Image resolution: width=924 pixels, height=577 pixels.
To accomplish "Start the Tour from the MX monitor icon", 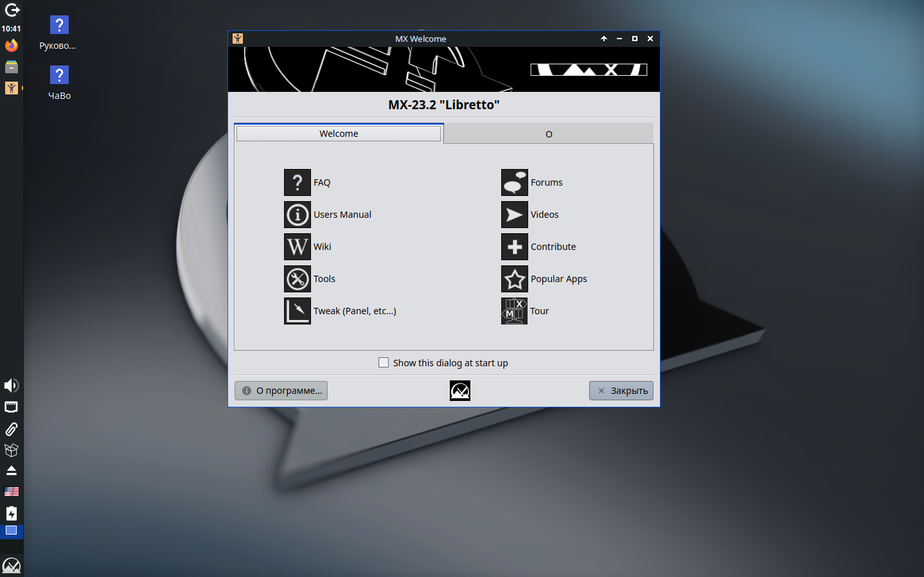I will pos(515,311).
